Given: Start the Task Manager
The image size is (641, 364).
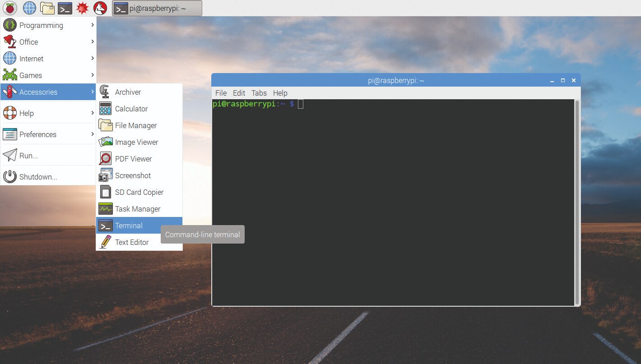Looking at the screenshot, I should (137, 209).
